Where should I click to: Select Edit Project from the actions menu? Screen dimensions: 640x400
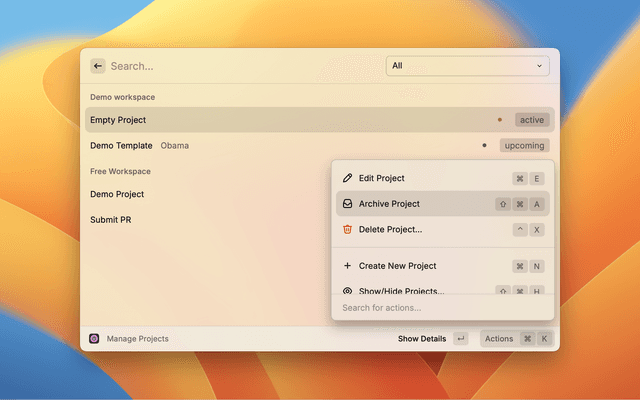tap(382, 178)
